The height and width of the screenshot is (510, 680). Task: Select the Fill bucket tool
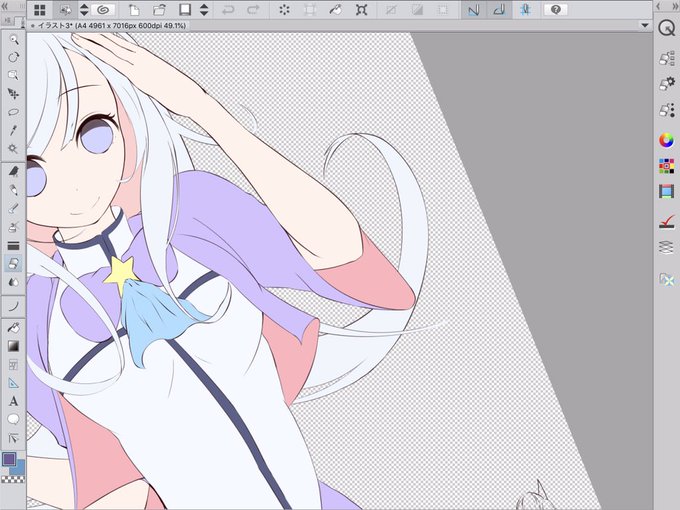click(x=14, y=327)
